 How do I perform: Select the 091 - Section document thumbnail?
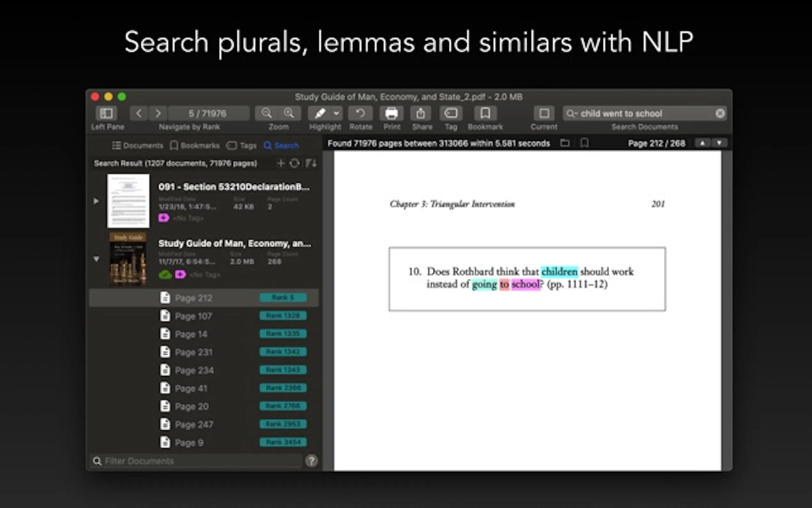click(128, 201)
